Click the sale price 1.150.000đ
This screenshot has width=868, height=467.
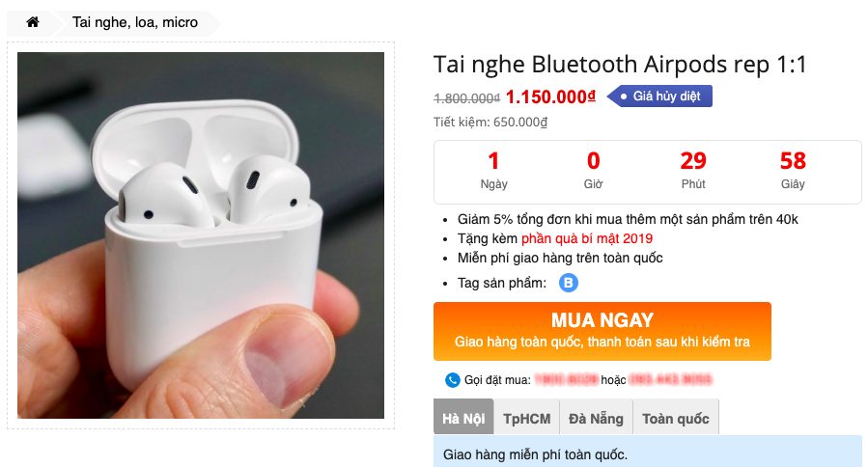point(550,96)
